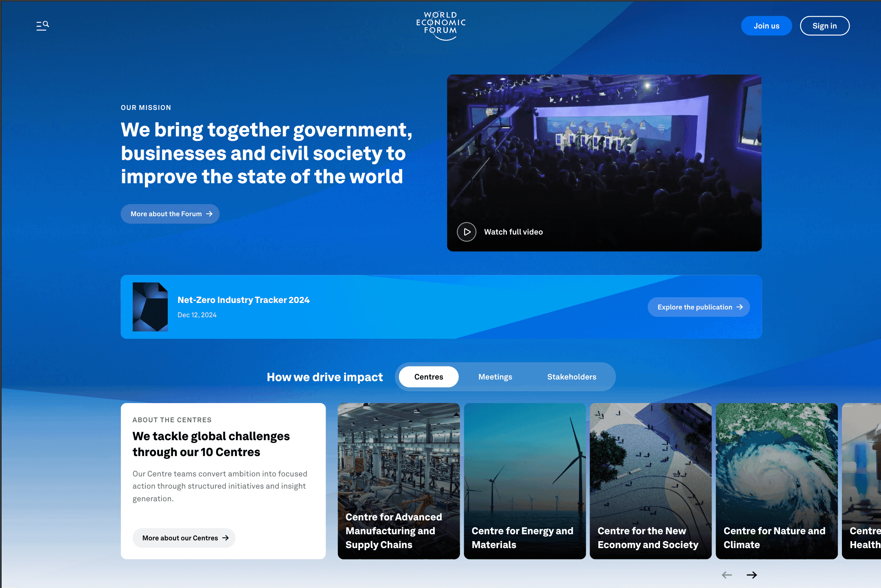Click the Dec 12, 2024 date text
Image resolution: width=881 pixels, height=588 pixels.
197,315
